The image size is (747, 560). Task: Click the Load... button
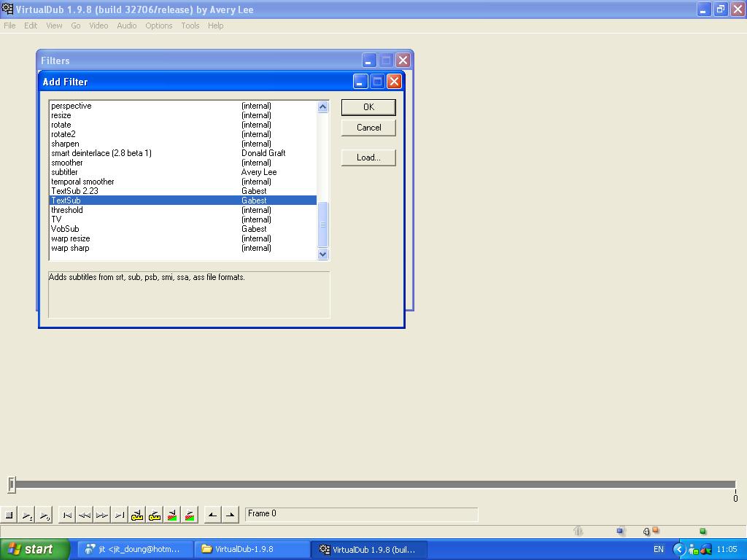368,157
